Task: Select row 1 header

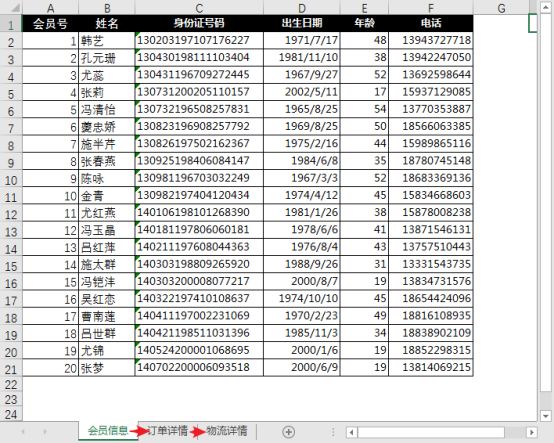Action: (11, 24)
